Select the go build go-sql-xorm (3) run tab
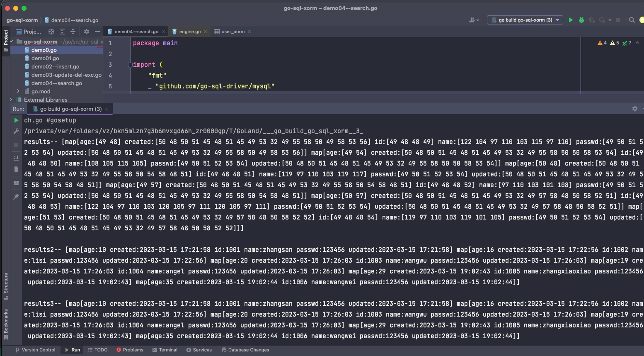The width and height of the screenshot is (644, 356). [x=70, y=109]
